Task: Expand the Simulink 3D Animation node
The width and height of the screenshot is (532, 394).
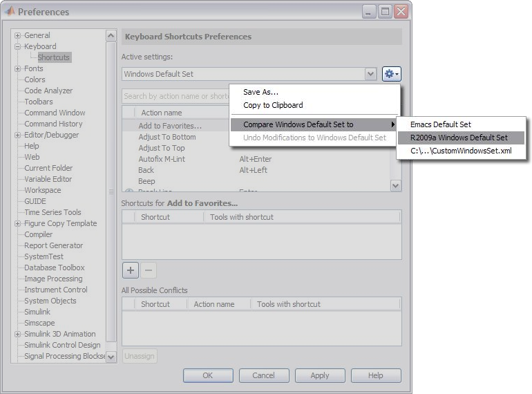Action: (x=17, y=334)
